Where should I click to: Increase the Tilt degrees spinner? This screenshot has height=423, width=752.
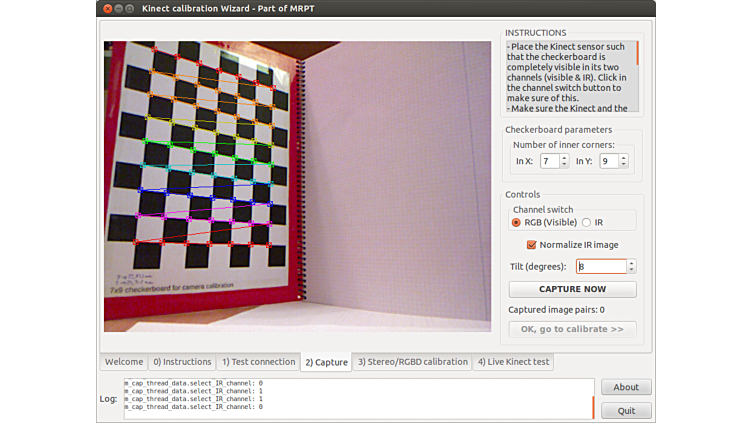(x=632, y=263)
